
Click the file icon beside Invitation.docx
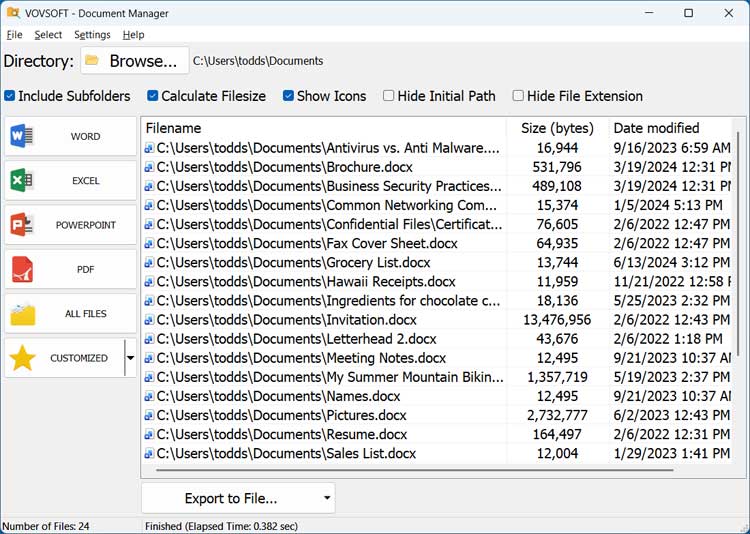click(149, 320)
